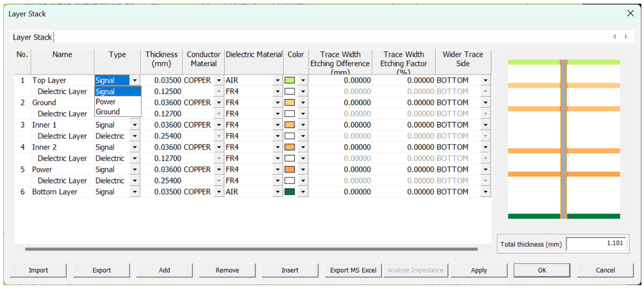Image resolution: width=644 pixels, height=289 pixels.
Task: Expand Dielectric Material dropdown for Bottom Layer
Action: (277, 192)
